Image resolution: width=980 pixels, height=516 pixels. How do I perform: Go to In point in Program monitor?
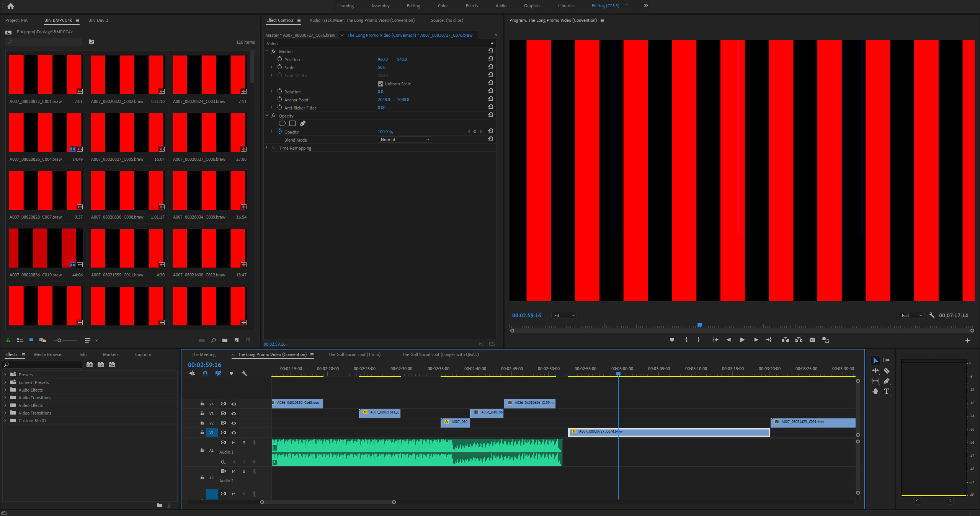pyautogui.click(x=715, y=340)
